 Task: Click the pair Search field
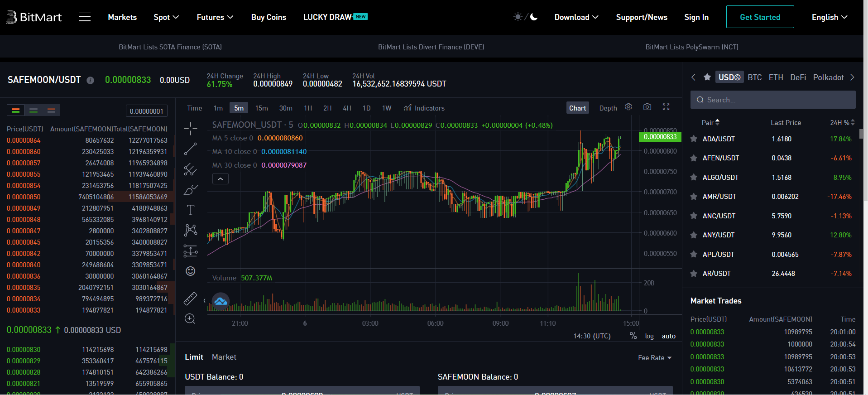click(x=773, y=100)
